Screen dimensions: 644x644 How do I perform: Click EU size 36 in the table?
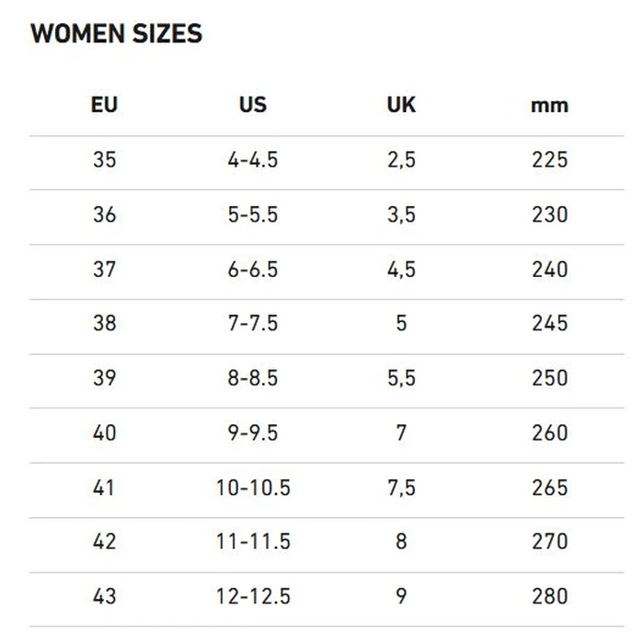click(x=105, y=214)
